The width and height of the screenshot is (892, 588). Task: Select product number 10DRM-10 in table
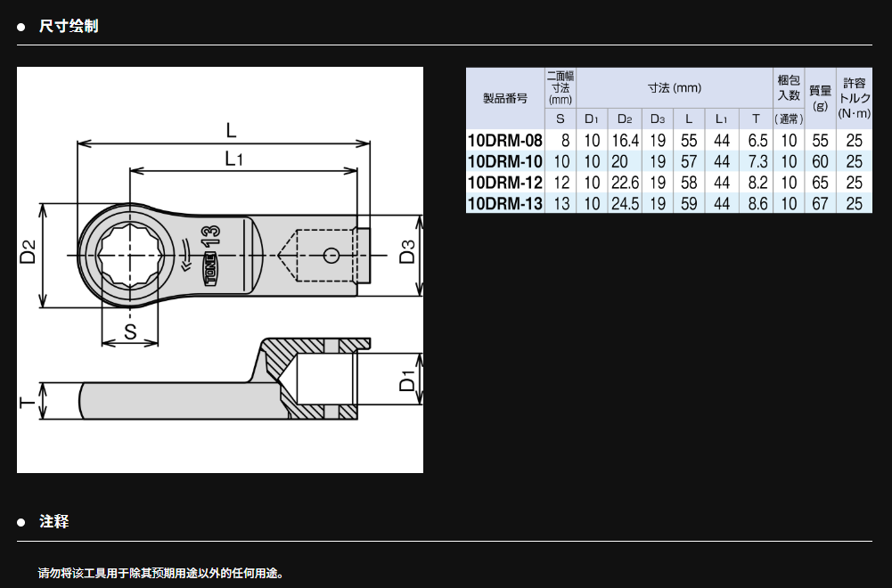click(504, 161)
